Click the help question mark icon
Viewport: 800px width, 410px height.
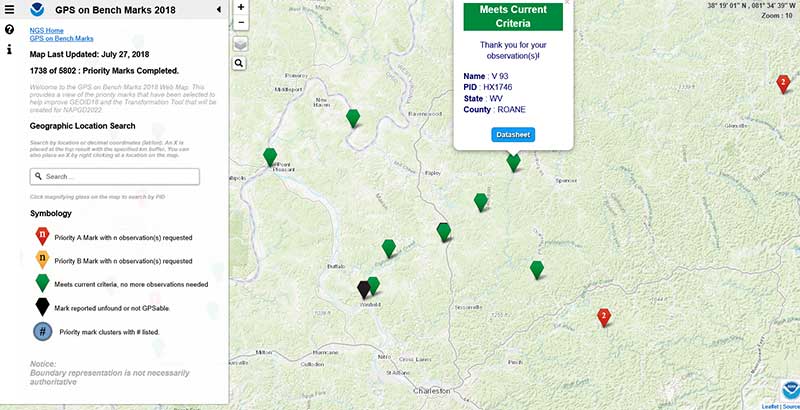[10, 30]
